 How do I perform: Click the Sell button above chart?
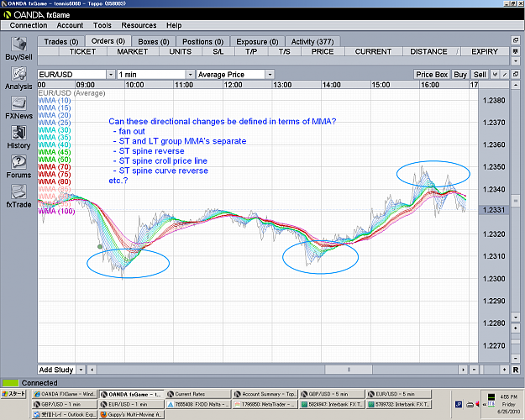pyautogui.click(x=480, y=75)
